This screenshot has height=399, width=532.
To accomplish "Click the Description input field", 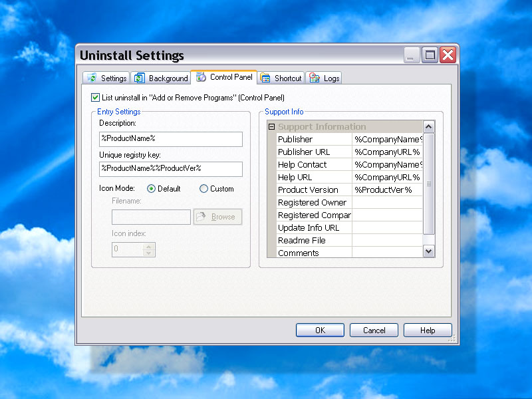I will coord(171,139).
